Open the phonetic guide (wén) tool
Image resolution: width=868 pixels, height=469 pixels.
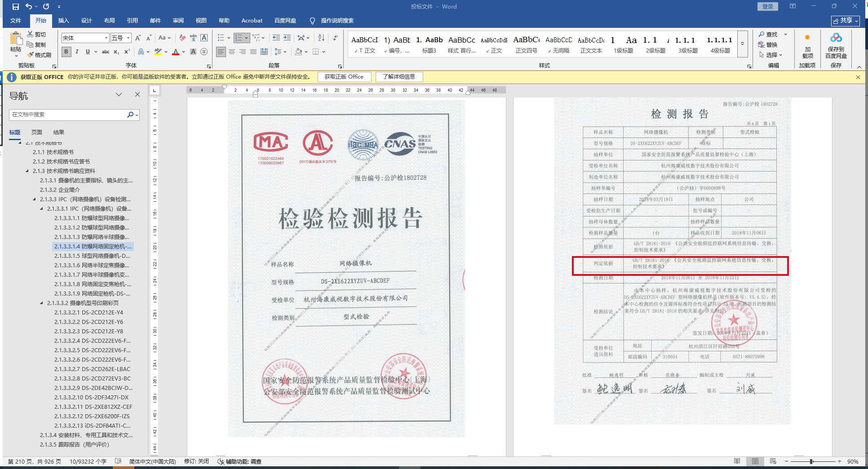pos(193,38)
